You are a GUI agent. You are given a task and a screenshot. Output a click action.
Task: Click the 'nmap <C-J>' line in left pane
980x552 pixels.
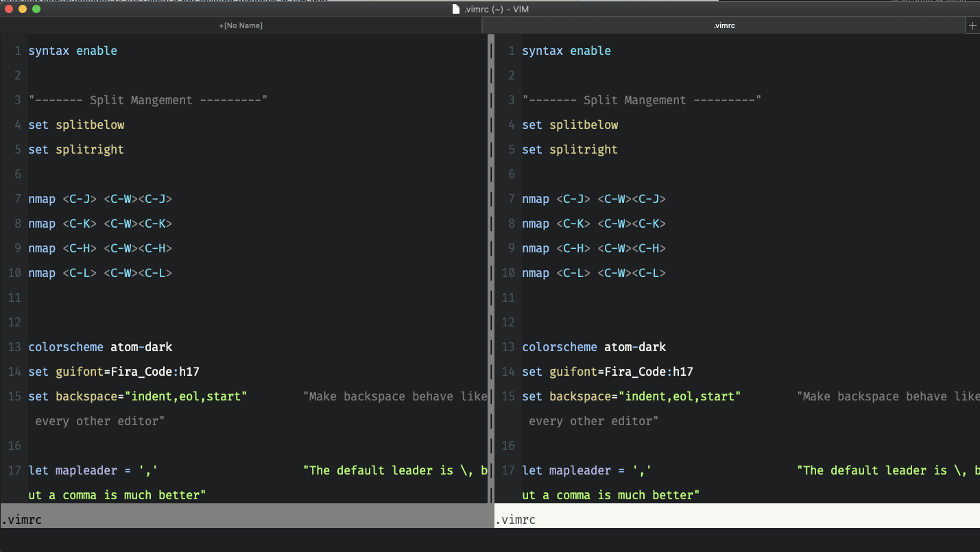[100, 199]
